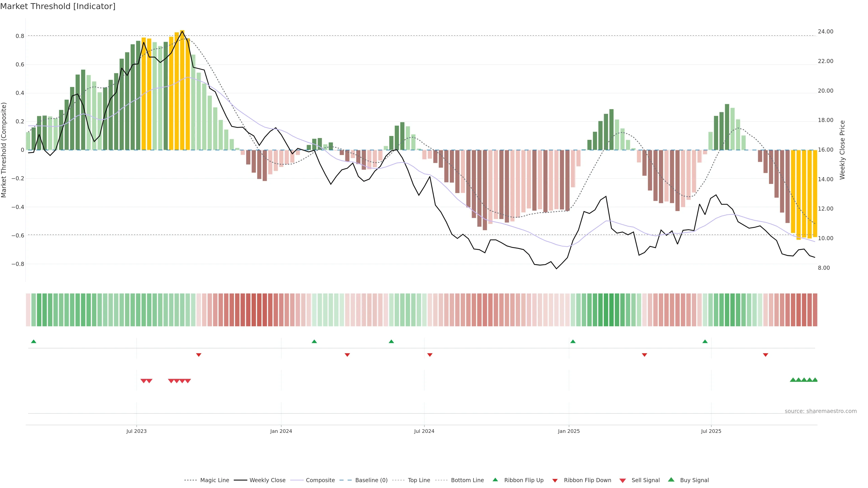Click the source: sharemaestro.com text

(x=821, y=411)
